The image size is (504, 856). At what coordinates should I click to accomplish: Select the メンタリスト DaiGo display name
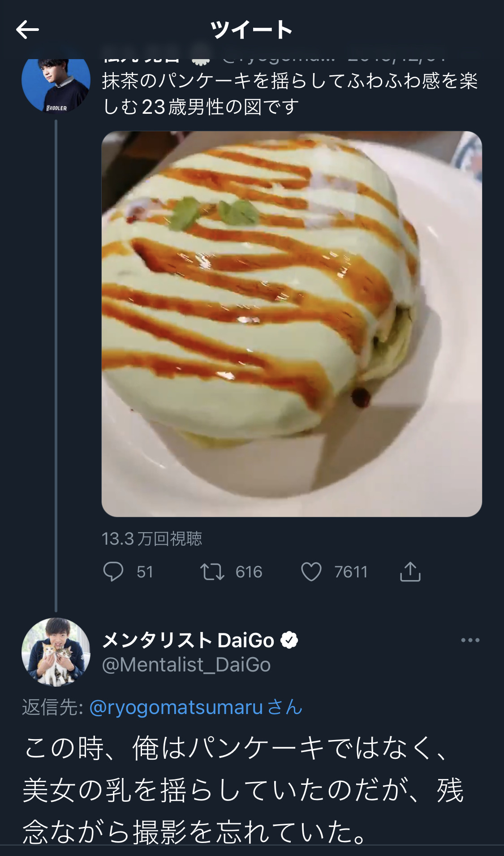[188, 640]
